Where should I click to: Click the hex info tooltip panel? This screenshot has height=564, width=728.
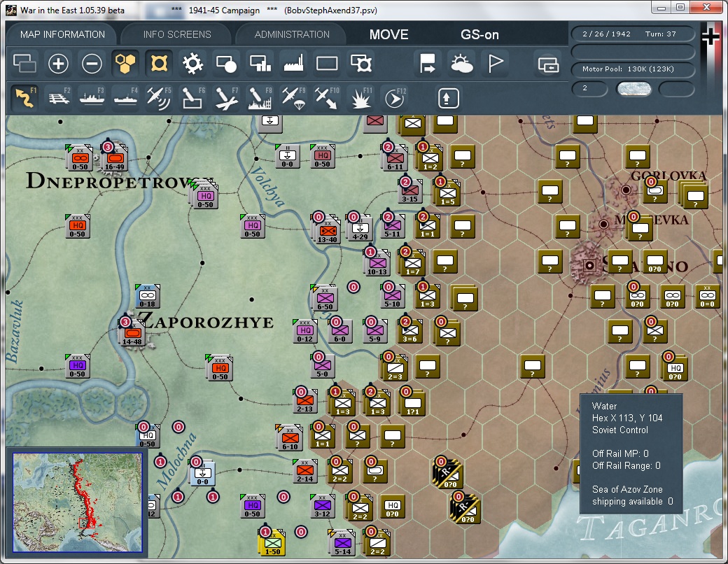[x=631, y=453]
